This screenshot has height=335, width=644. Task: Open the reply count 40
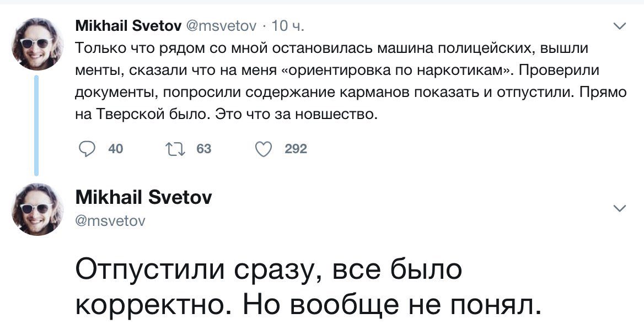pos(115,149)
